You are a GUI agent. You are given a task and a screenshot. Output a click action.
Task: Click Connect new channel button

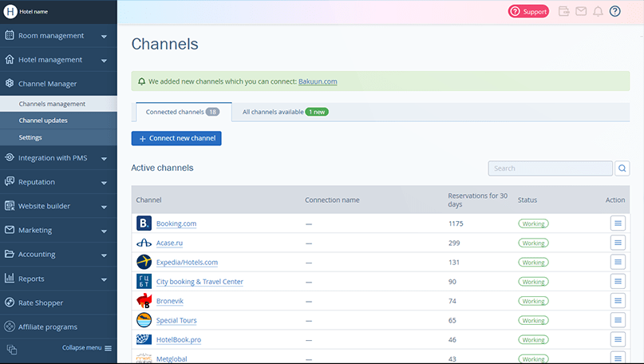(x=176, y=138)
